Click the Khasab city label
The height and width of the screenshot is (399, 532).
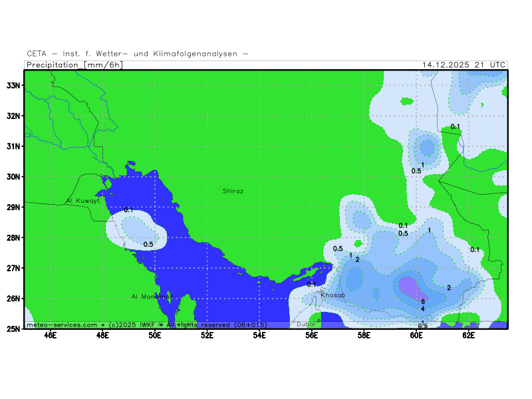333,295
